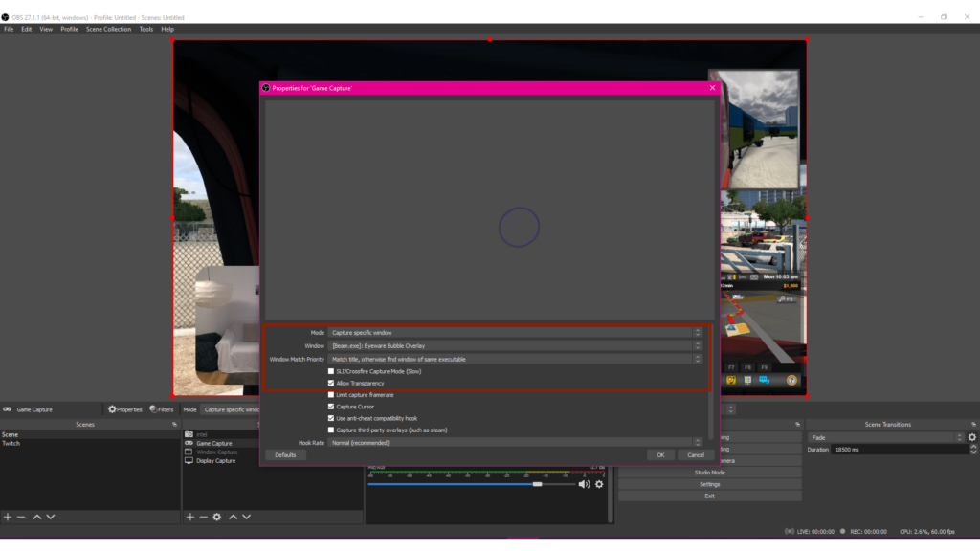The width and height of the screenshot is (980, 551).
Task: Select Window Capture source
Action: click(217, 452)
